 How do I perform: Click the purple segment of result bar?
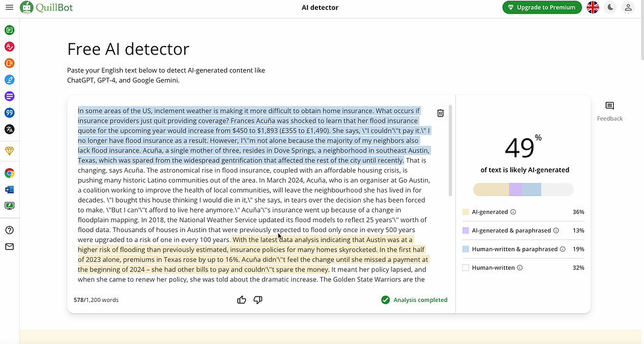coord(516,189)
